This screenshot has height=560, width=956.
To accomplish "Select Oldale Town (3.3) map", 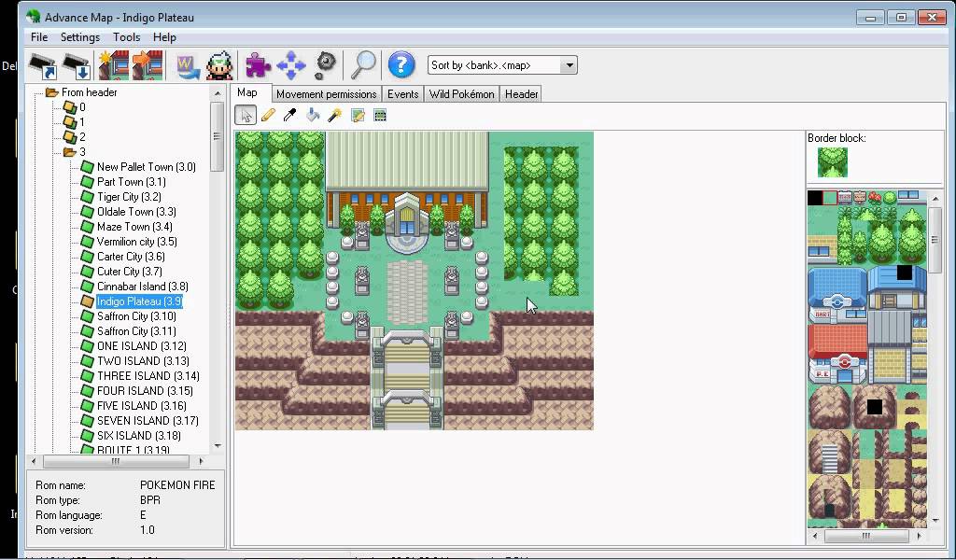I will (136, 212).
